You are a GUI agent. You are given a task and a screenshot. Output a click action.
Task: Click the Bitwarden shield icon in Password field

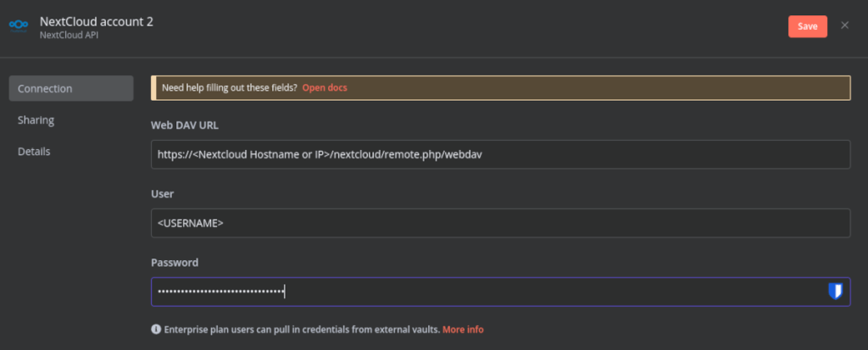[x=835, y=292]
